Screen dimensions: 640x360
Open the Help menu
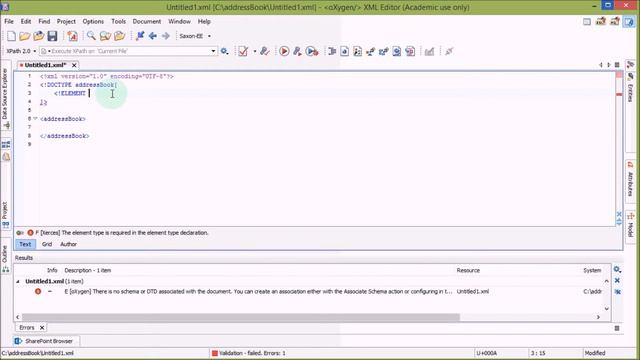click(x=204, y=21)
